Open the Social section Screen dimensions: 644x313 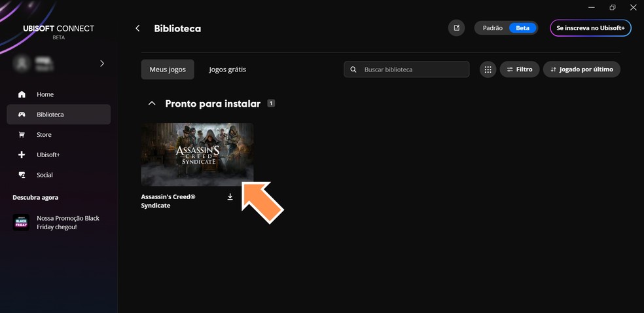[x=59, y=175]
